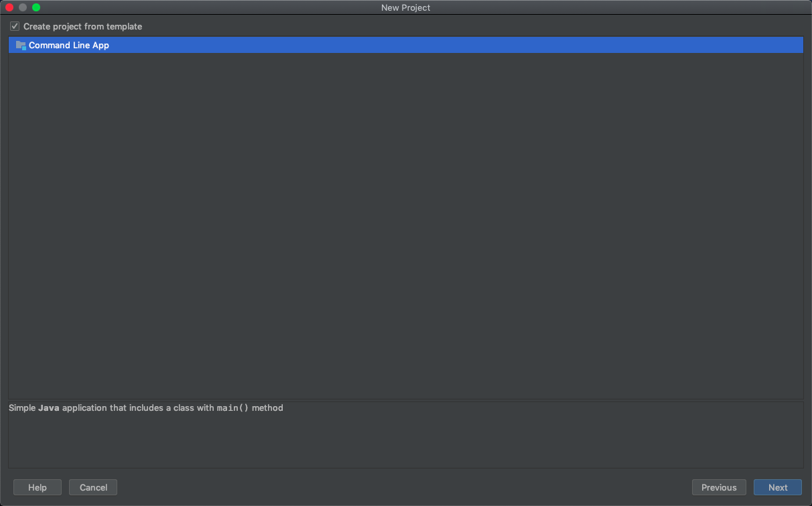The image size is (812, 506).
Task: Click the New Project title bar text
Action: click(x=405, y=7)
